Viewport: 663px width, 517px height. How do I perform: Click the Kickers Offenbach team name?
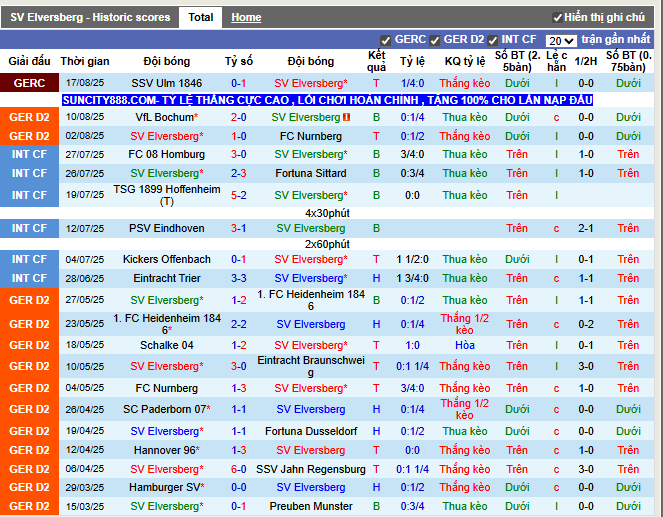click(167, 259)
